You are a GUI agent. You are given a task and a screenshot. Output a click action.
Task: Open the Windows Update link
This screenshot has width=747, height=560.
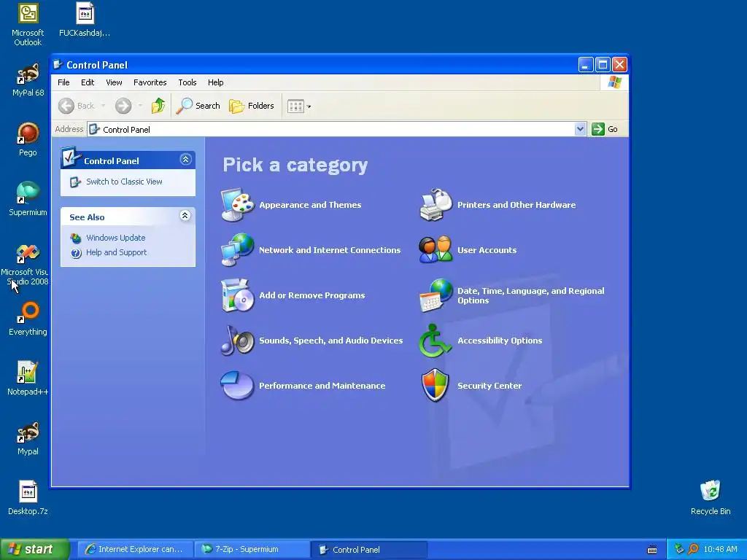pos(116,238)
